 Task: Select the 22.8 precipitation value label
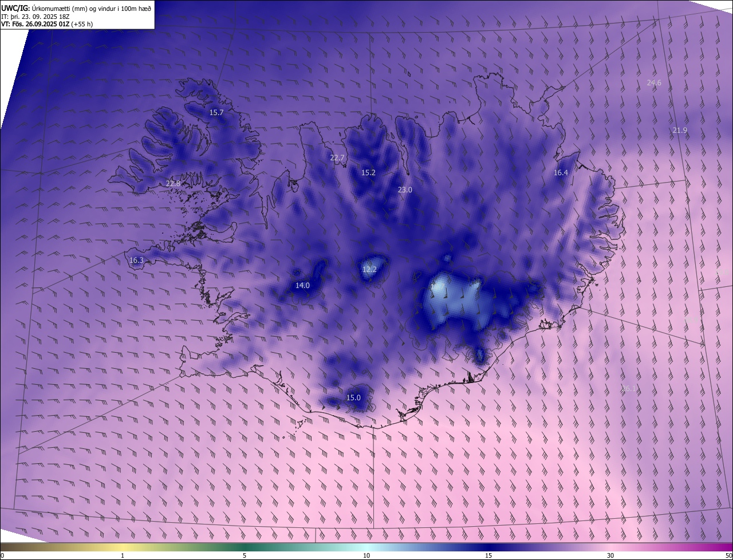pyautogui.click(x=173, y=184)
